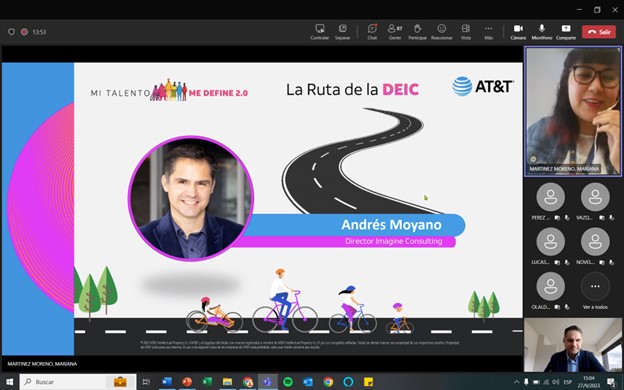Toggle the Cámara on or off
The width and height of the screenshot is (624, 390).
(x=518, y=32)
